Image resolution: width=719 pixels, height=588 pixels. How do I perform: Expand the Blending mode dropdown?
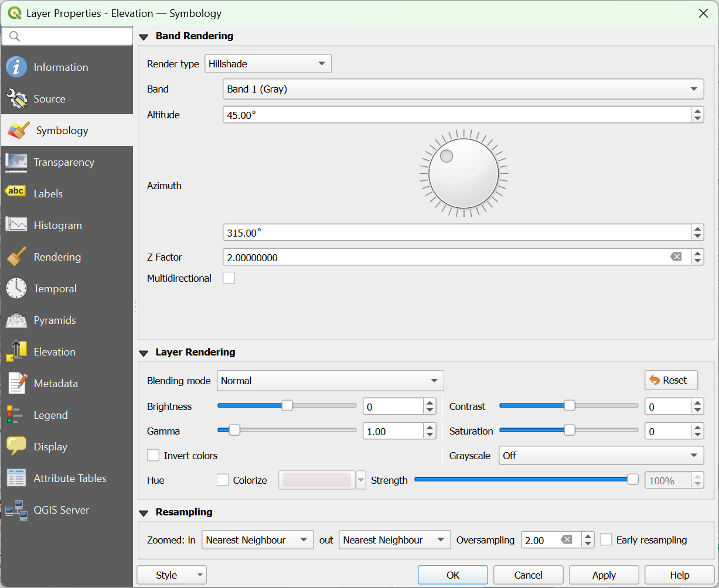tap(330, 380)
